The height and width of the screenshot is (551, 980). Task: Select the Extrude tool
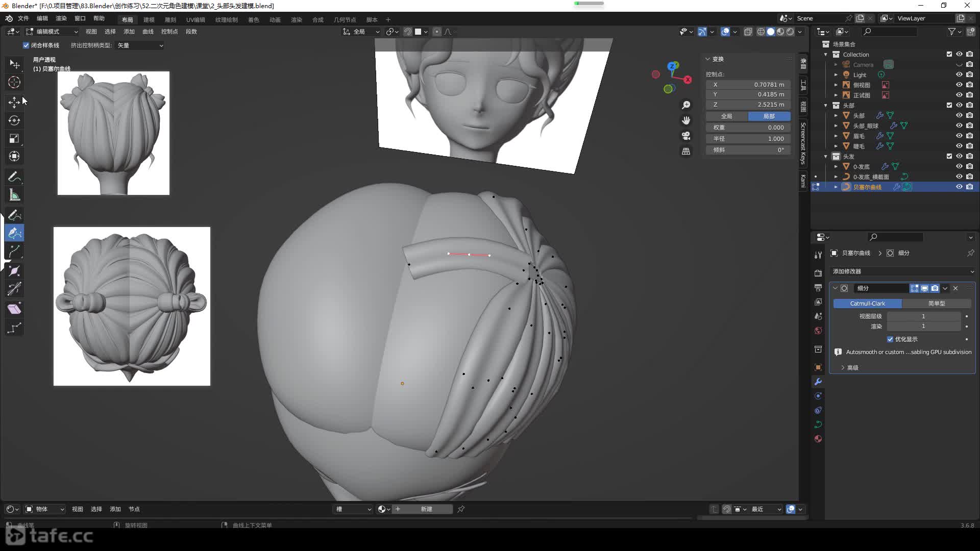tap(14, 251)
